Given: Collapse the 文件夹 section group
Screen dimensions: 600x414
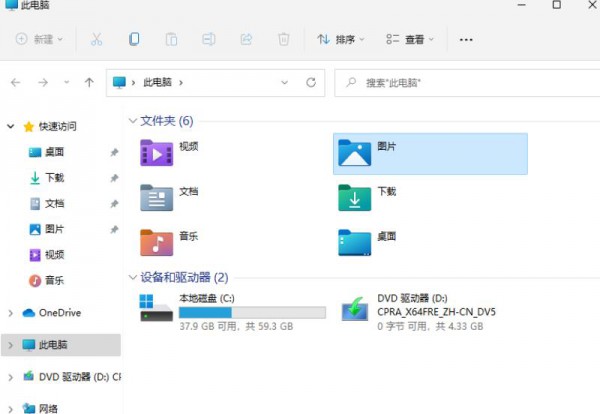Looking at the screenshot, I should [x=133, y=121].
